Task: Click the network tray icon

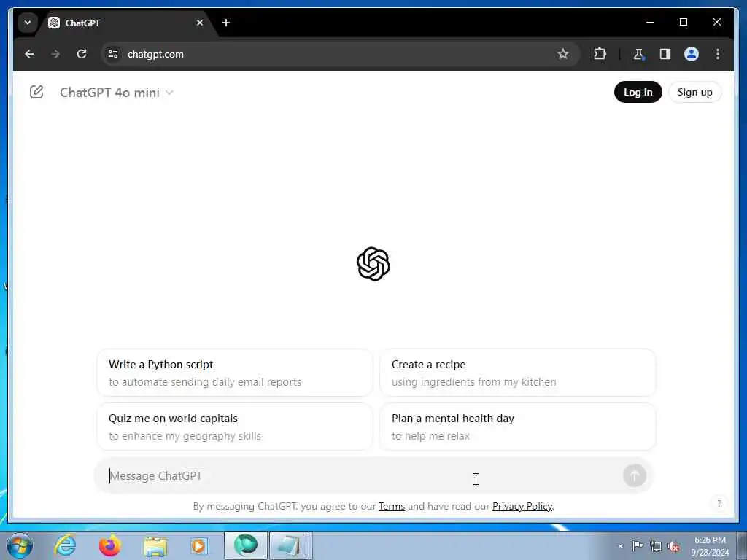Action: tap(656, 546)
